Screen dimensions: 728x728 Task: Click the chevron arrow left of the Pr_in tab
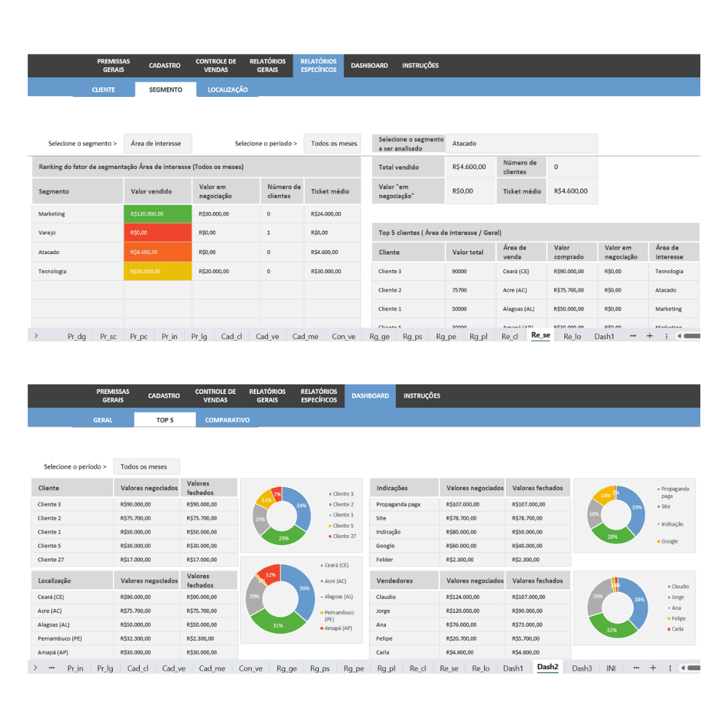click(x=34, y=668)
